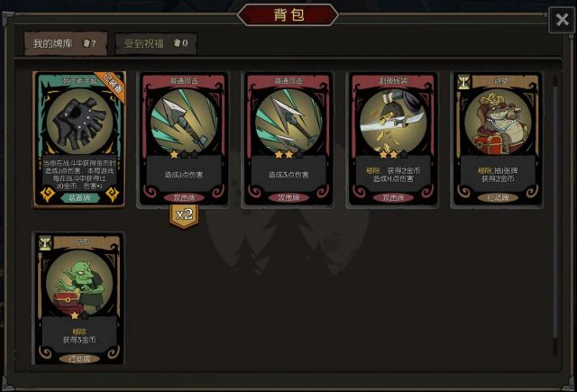
Task: Click the 攻击牌 label on sword card
Action: (x=393, y=197)
